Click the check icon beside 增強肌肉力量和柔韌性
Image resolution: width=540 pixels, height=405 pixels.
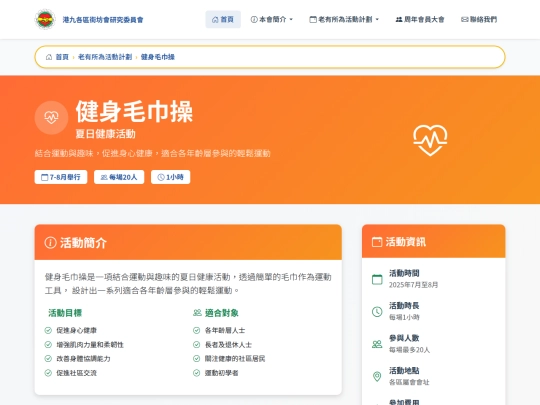tap(48, 344)
